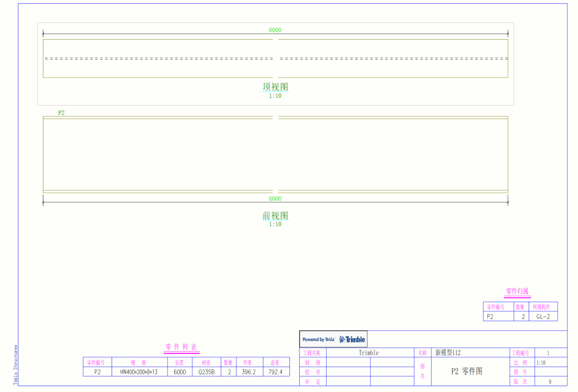Click the 6000 dimension above top view

pos(275,30)
